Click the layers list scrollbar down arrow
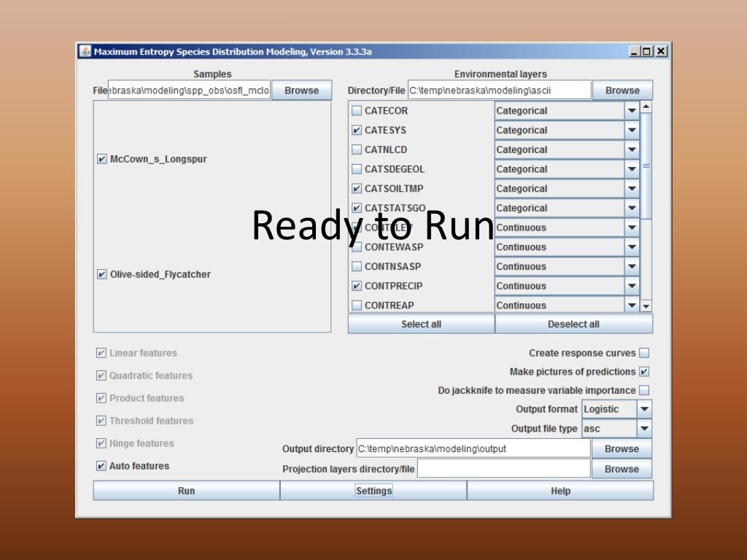The height and width of the screenshot is (560, 747). click(x=646, y=306)
